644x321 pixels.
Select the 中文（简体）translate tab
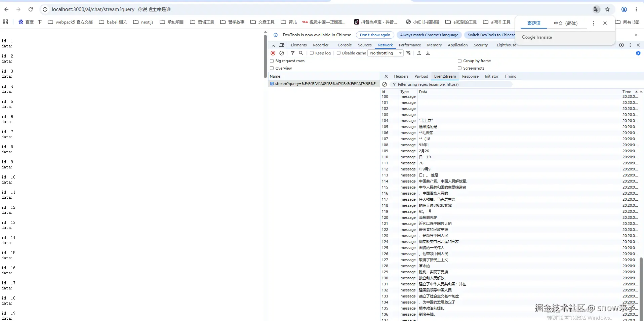566,23
